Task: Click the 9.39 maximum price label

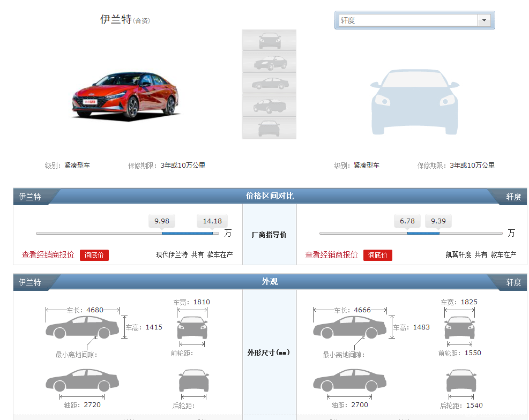Action: pyautogui.click(x=438, y=221)
